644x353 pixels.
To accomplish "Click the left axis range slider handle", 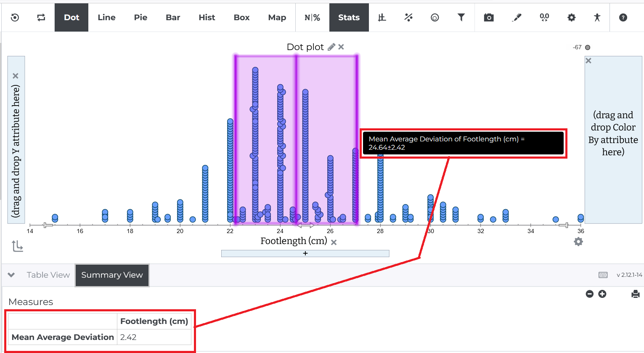I will pos(48,226).
